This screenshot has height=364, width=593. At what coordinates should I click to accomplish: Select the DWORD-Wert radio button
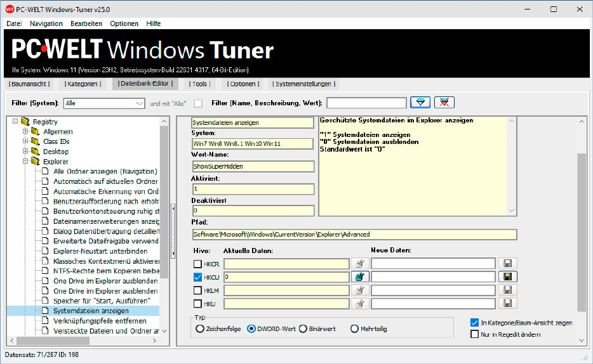pos(251,329)
